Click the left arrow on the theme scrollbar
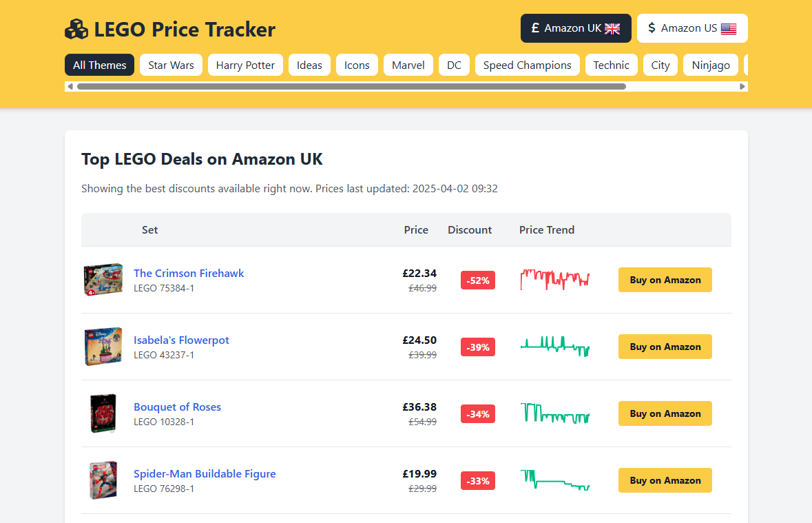 pos(70,86)
